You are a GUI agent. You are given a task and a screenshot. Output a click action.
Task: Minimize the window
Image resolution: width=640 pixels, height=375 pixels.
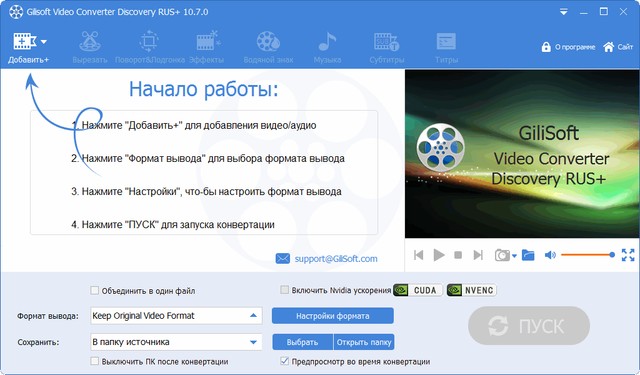pos(584,12)
